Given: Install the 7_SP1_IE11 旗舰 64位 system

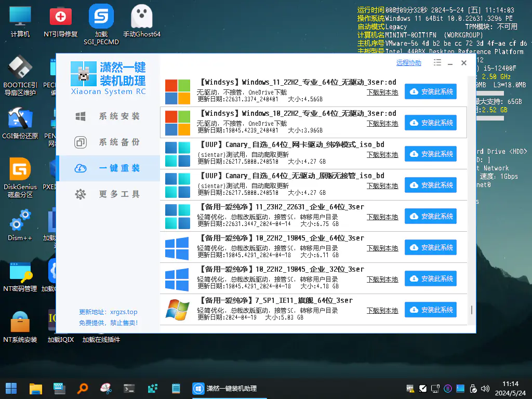Looking at the screenshot, I should pos(431,310).
